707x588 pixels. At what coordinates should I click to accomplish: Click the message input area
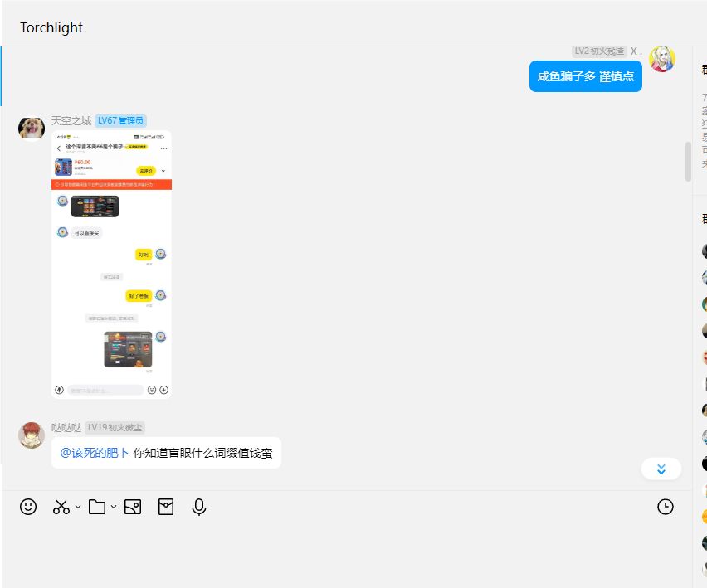tap(347, 554)
